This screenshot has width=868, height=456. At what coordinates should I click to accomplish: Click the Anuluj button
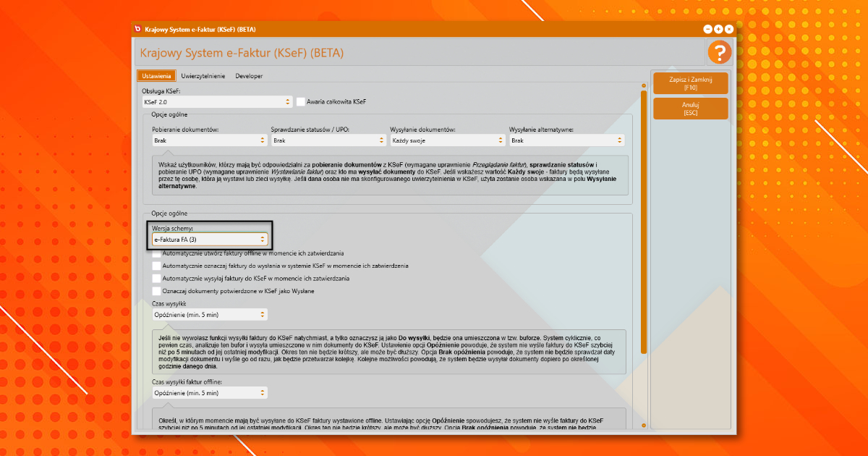(690, 109)
